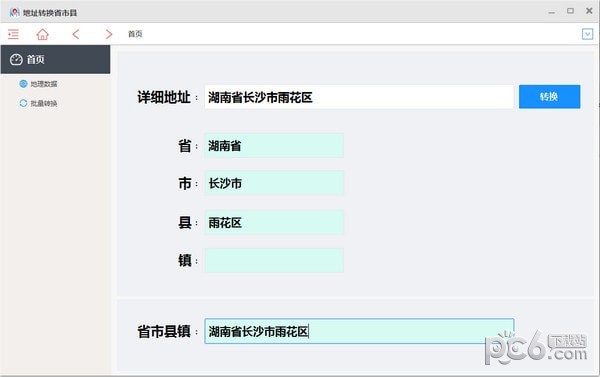Open 首页 in the sidebar
The height and width of the screenshot is (377, 600).
(55, 59)
